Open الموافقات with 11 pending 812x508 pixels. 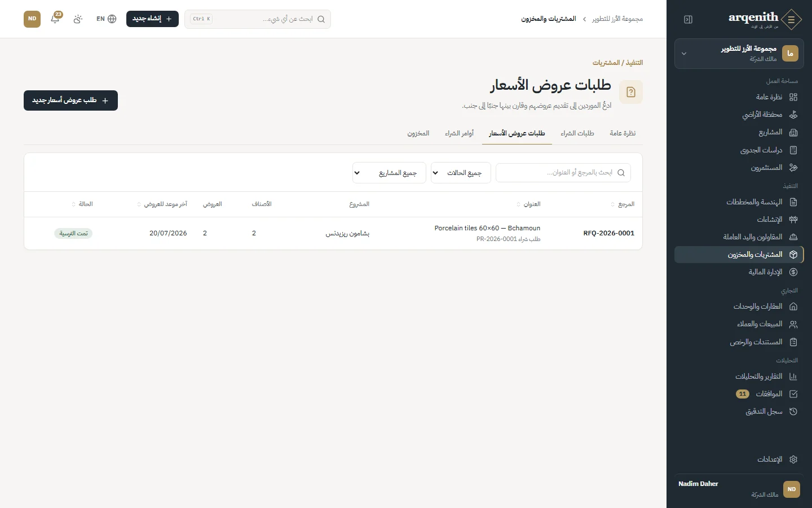tap(739, 394)
